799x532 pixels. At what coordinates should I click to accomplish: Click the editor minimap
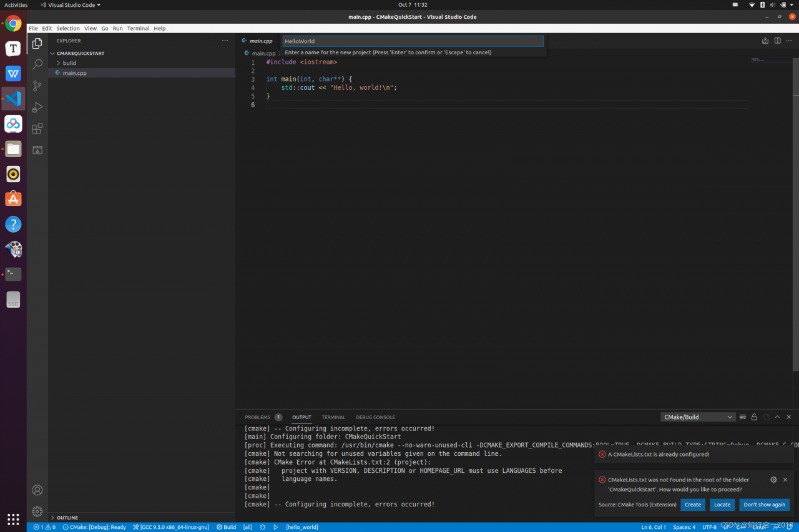[x=771, y=61]
